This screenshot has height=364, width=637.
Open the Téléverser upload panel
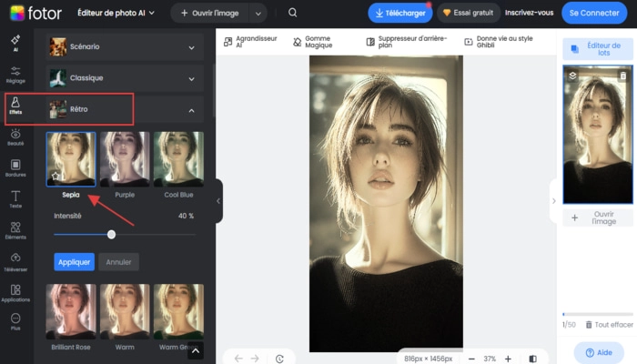[15, 262]
